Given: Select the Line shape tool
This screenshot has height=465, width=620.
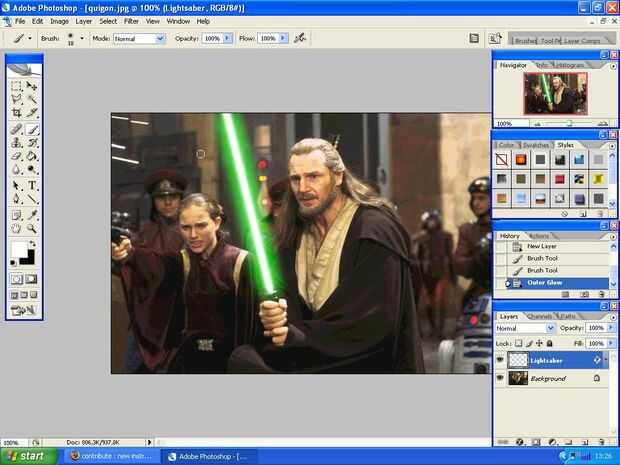Looking at the screenshot, I should 32,198.
